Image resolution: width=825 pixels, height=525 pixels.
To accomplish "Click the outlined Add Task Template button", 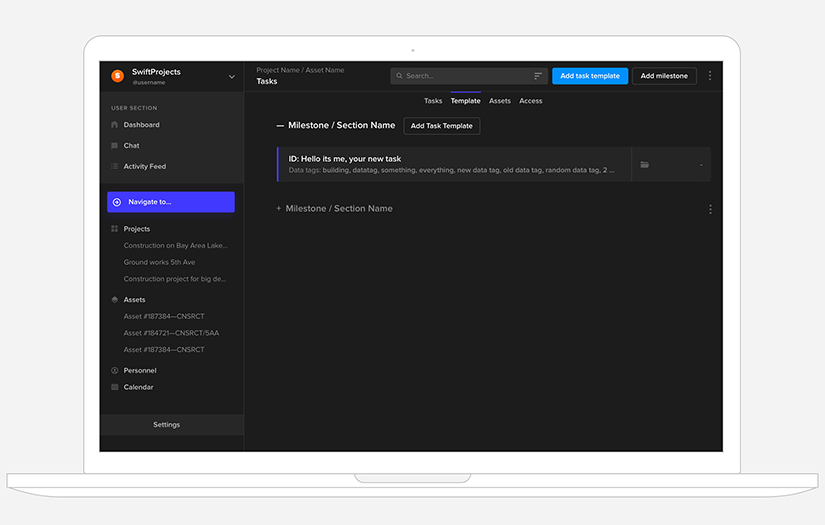I will click(441, 126).
